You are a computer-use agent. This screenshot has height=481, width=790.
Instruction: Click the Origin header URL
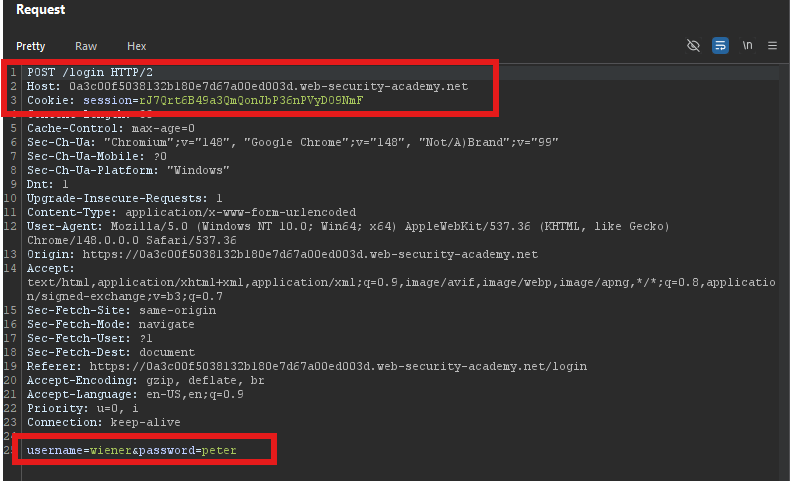pos(310,254)
